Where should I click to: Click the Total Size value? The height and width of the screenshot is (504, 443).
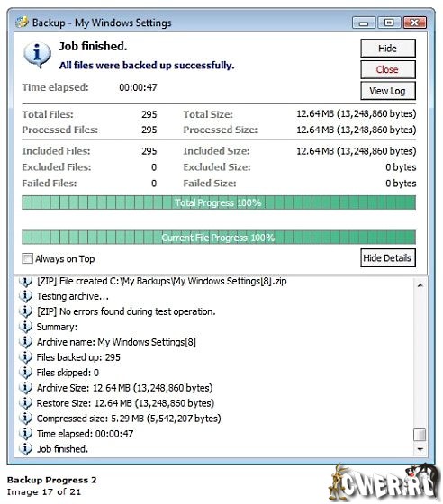pos(357,113)
